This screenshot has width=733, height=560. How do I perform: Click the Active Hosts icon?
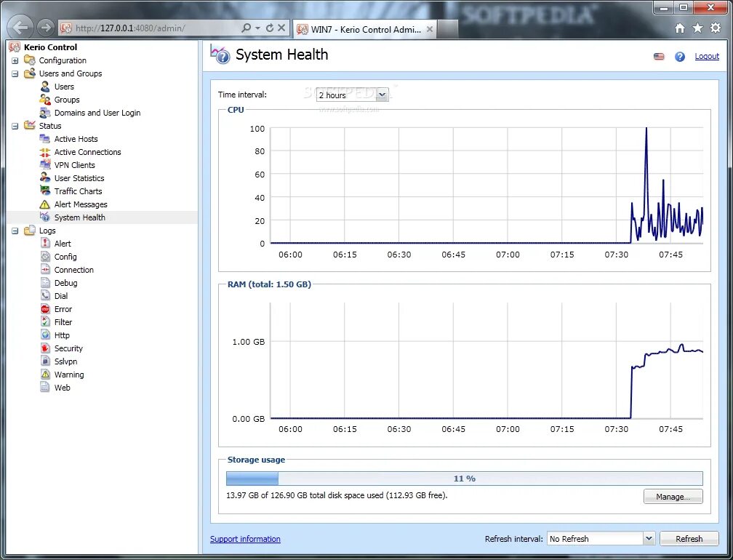[45, 139]
